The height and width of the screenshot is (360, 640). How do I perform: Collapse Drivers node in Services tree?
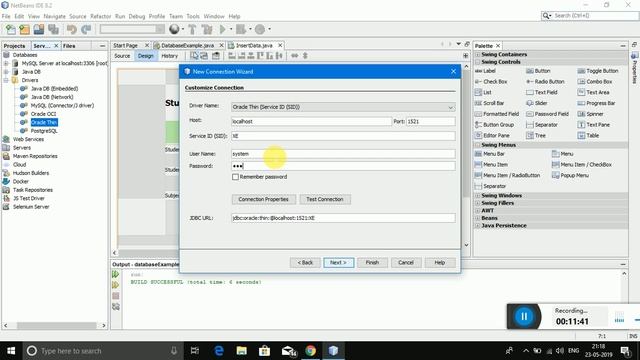tap(6, 80)
